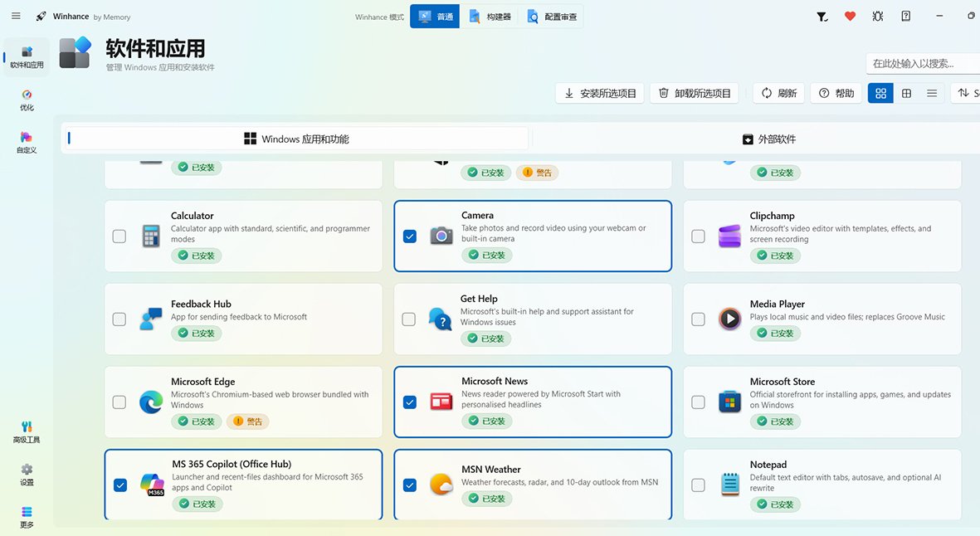Click the Get Help app icon
The width and height of the screenshot is (980, 536).
point(440,319)
